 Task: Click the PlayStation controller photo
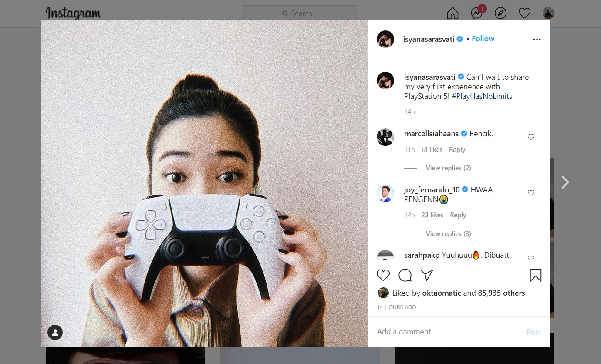(x=204, y=183)
